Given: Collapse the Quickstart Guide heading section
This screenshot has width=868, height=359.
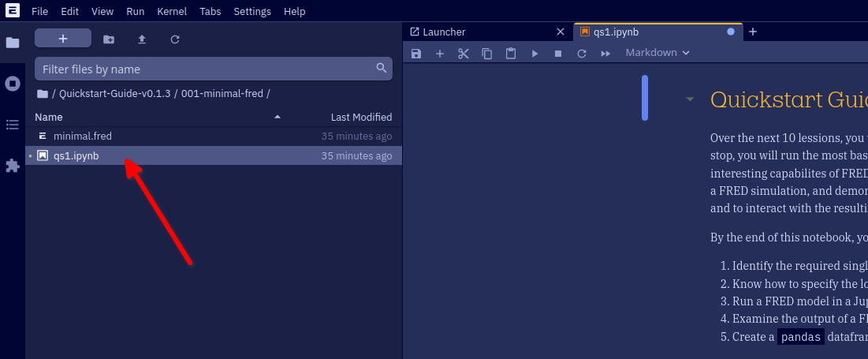Looking at the screenshot, I should 690,99.
